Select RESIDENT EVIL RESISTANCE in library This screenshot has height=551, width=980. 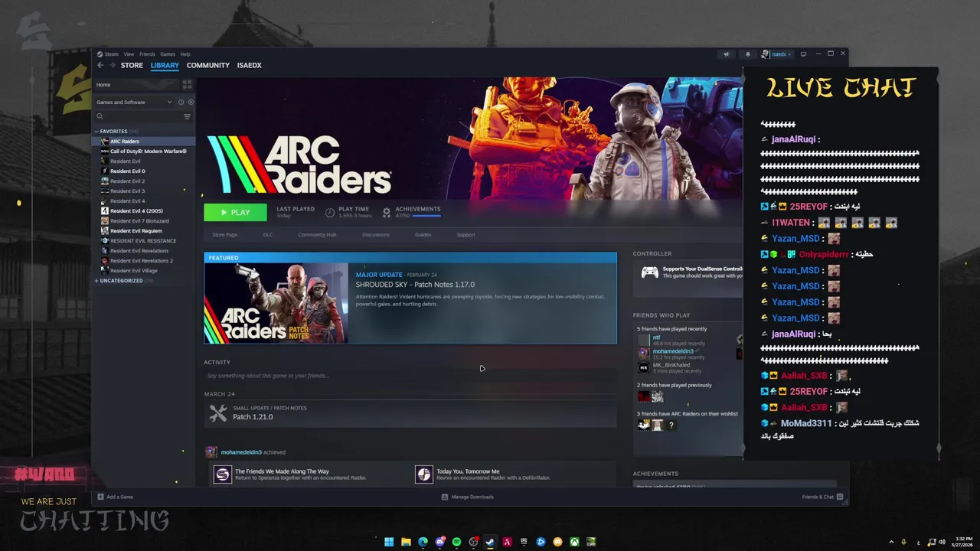click(144, 241)
